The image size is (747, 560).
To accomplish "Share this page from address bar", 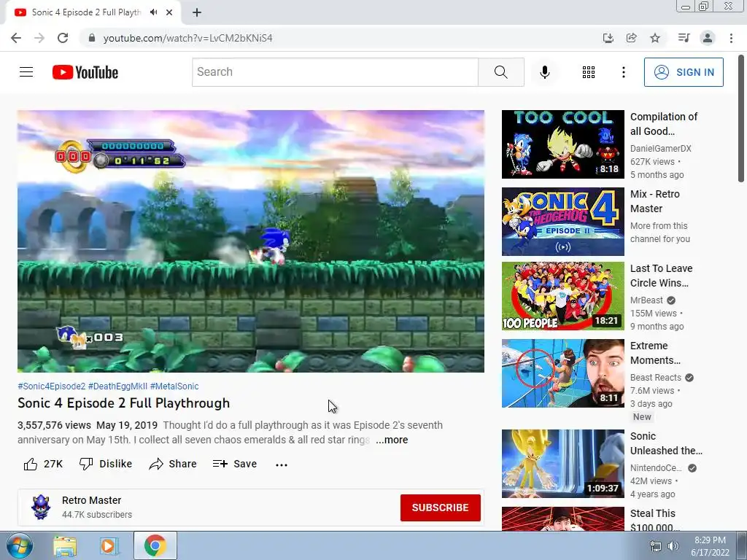I will (x=632, y=38).
